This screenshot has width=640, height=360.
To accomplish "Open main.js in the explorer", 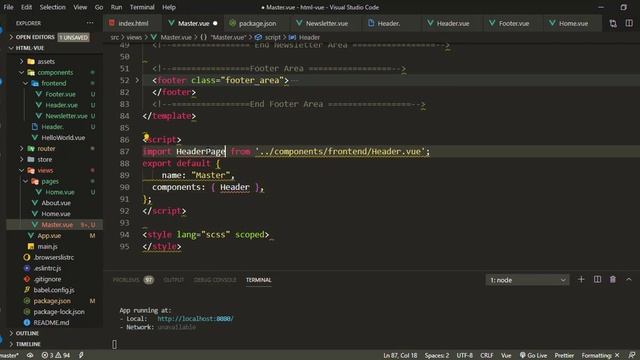I will (47, 247).
